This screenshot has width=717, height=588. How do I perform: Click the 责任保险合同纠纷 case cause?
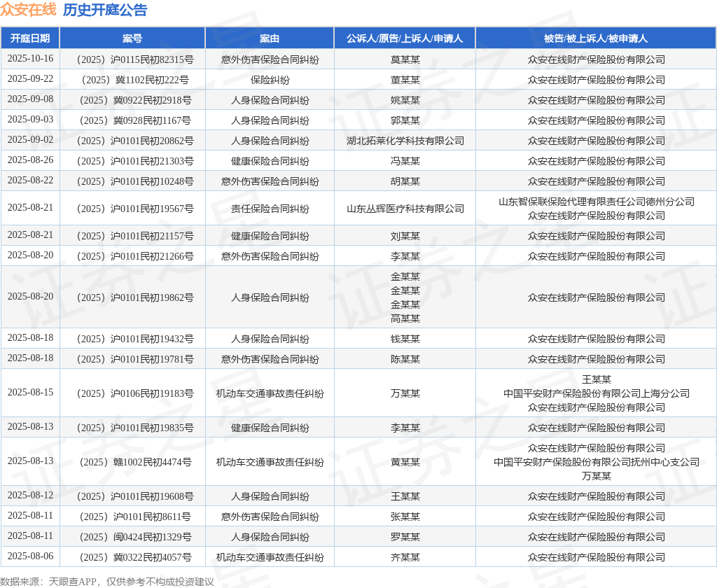pyautogui.click(x=270, y=209)
